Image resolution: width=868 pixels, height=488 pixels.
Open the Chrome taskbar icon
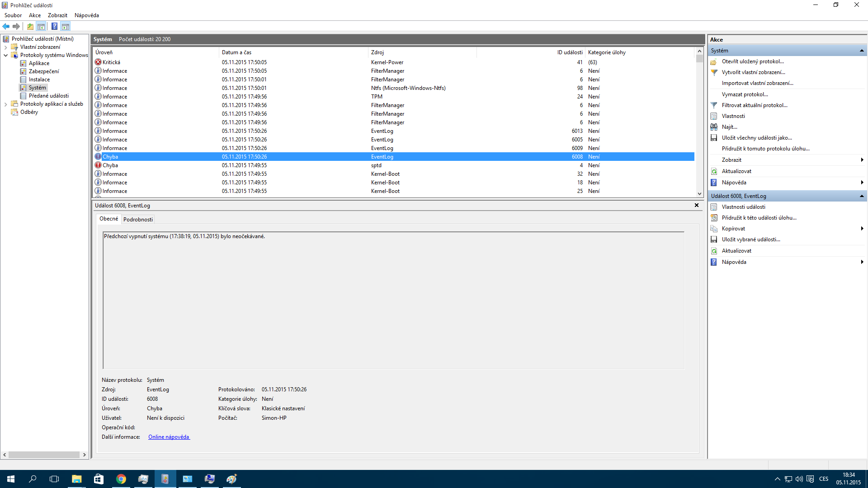(x=121, y=479)
